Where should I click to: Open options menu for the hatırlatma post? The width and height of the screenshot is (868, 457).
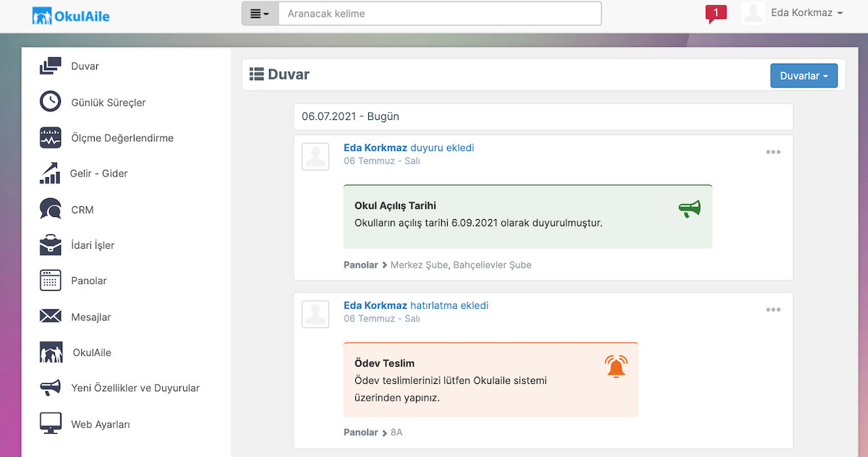point(773,309)
